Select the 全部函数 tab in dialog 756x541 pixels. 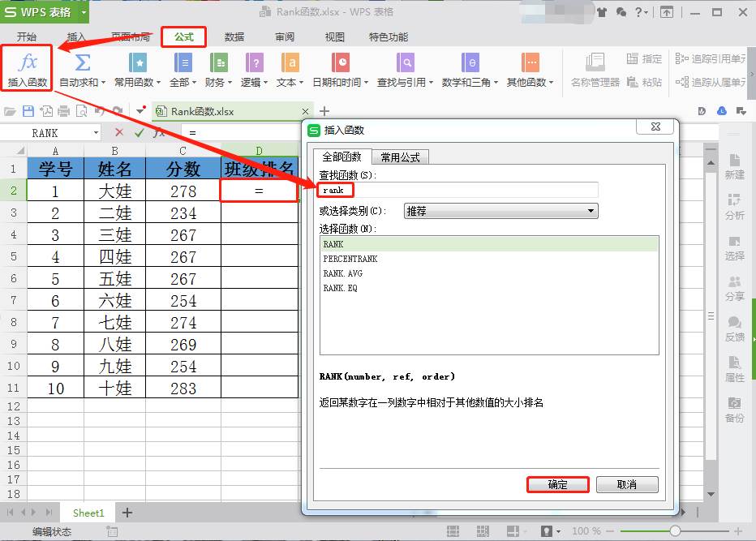tap(341, 157)
